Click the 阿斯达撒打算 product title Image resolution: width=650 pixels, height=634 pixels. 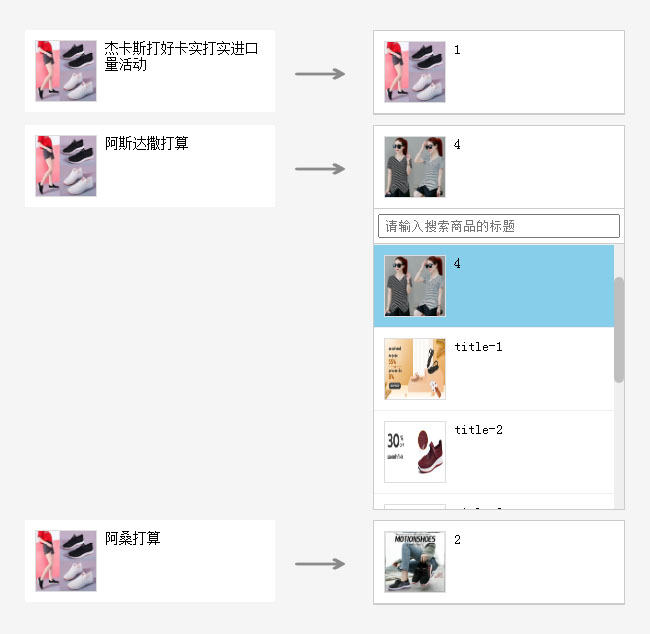click(147, 144)
